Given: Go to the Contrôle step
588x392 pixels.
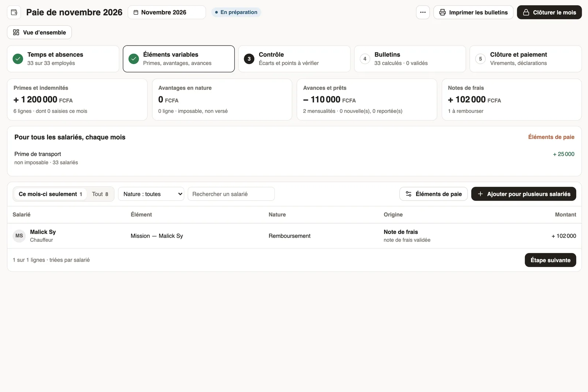Looking at the screenshot, I should [294, 59].
